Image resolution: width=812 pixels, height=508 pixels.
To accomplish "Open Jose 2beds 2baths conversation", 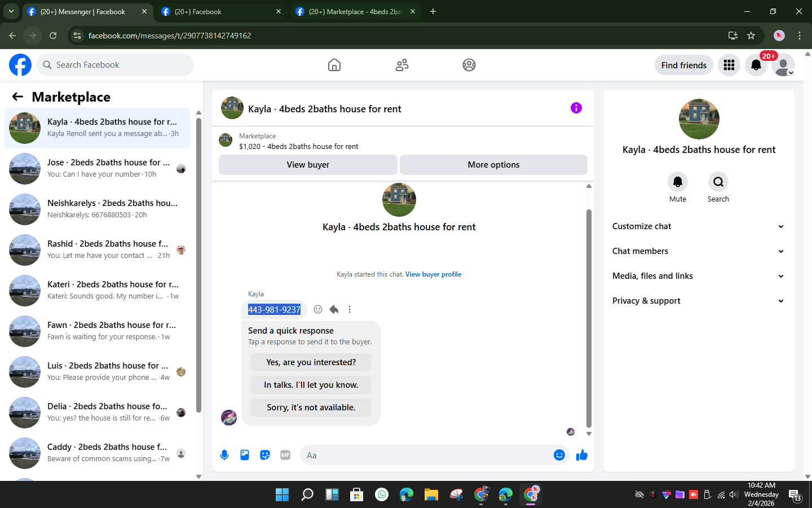I will coord(97,169).
